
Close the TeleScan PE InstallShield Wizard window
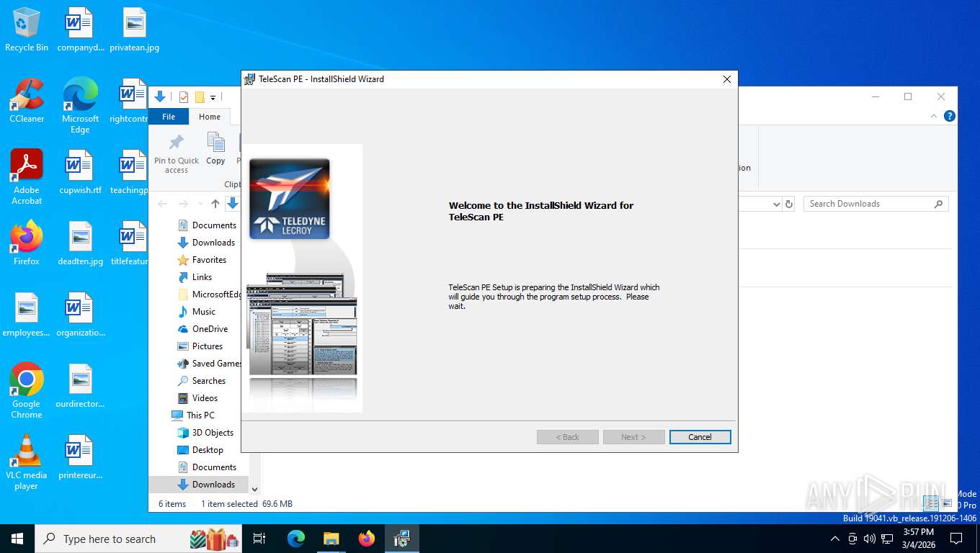[x=726, y=79]
